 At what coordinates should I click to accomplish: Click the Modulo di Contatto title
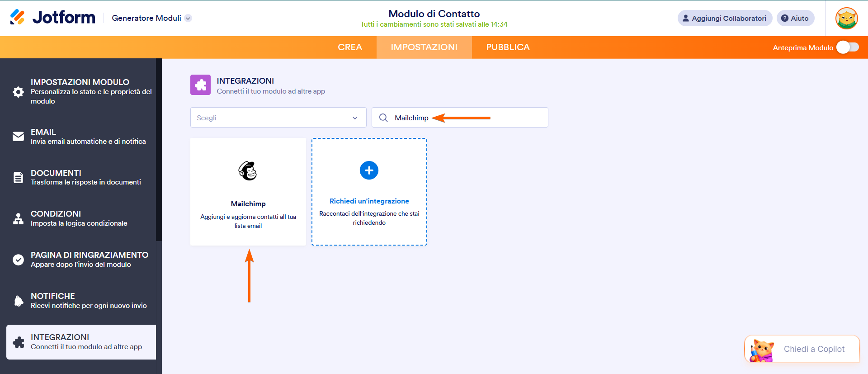coord(434,14)
